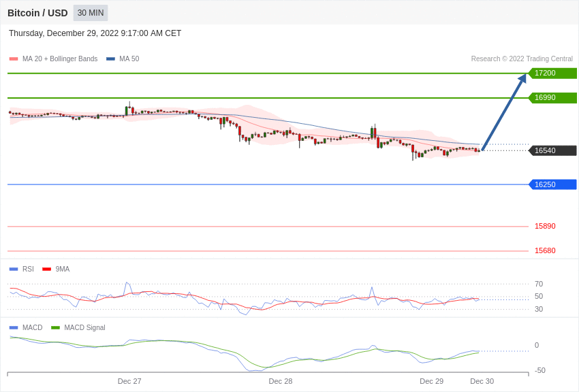Image resolution: width=579 pixels, height=392 pixels.
Task: Click the MACD axis value -50
Action: [x=540, y=370]
